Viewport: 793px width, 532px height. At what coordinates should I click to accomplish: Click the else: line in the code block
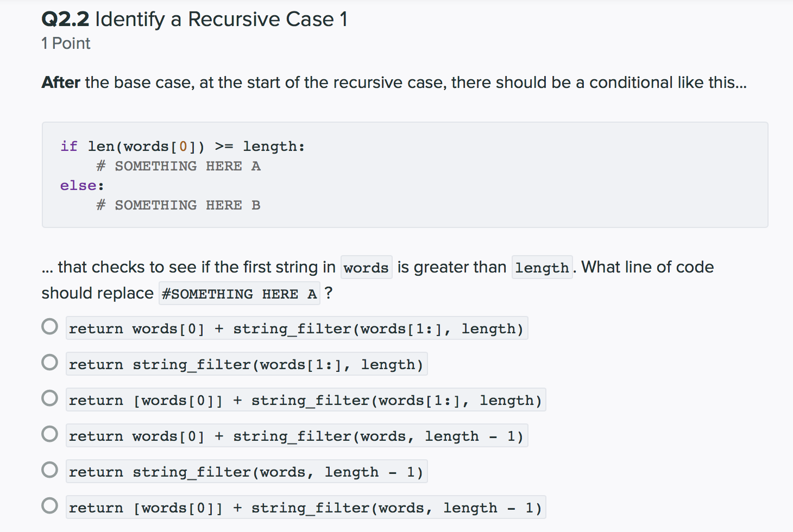[82, 186]
